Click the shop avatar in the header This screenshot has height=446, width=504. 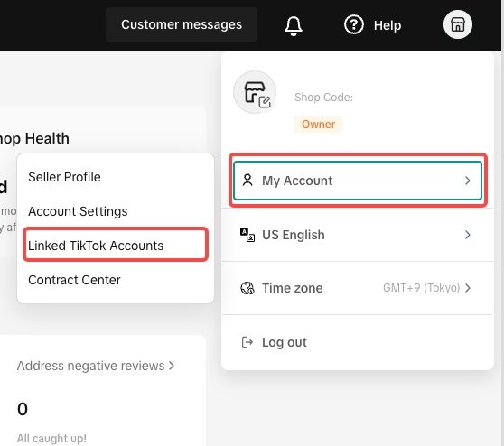point(457,24)
